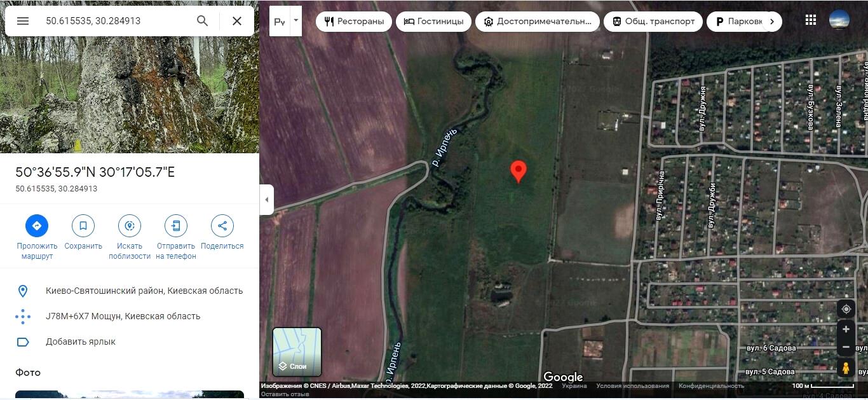Send location to phone icon

[176, 226]
